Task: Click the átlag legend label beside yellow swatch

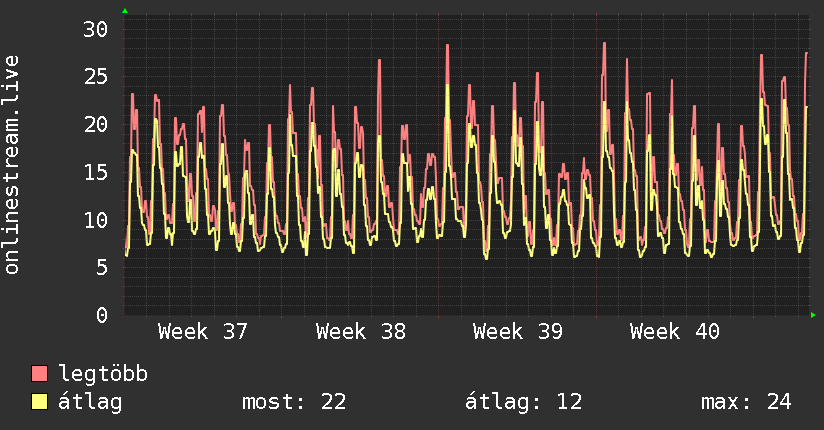Action: (90, 402)
